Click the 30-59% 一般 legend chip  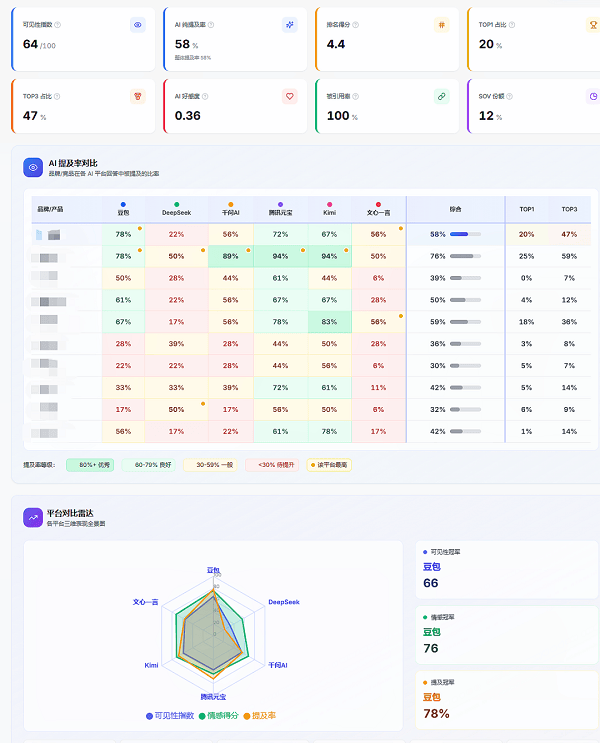tap(210, 465)
